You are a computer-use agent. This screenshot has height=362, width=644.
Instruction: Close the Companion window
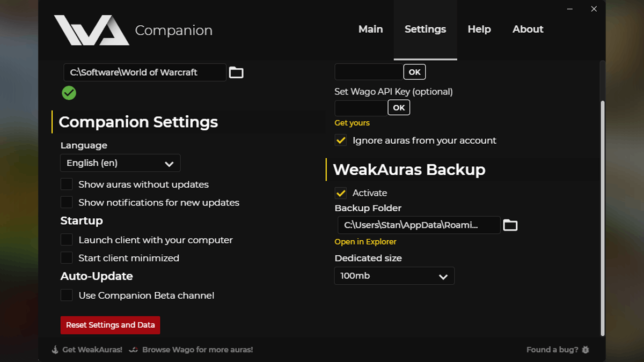(x=594, y=9)
